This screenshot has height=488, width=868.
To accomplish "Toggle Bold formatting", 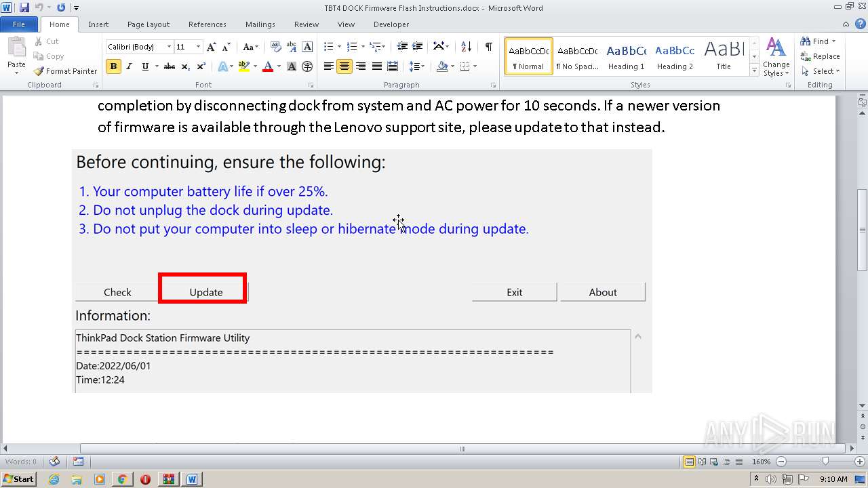I will tap(113, 66).
